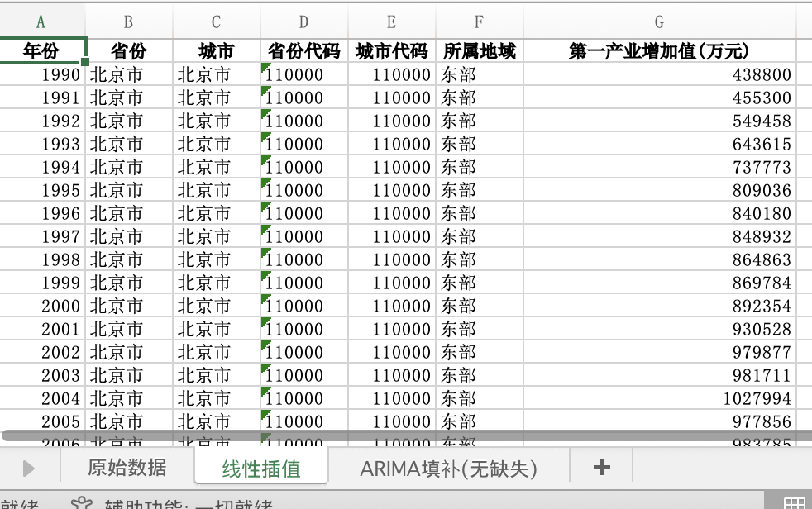This screenshot has width=812, height=509.
Task: Click the 年份 header cell
Action: 41,50
